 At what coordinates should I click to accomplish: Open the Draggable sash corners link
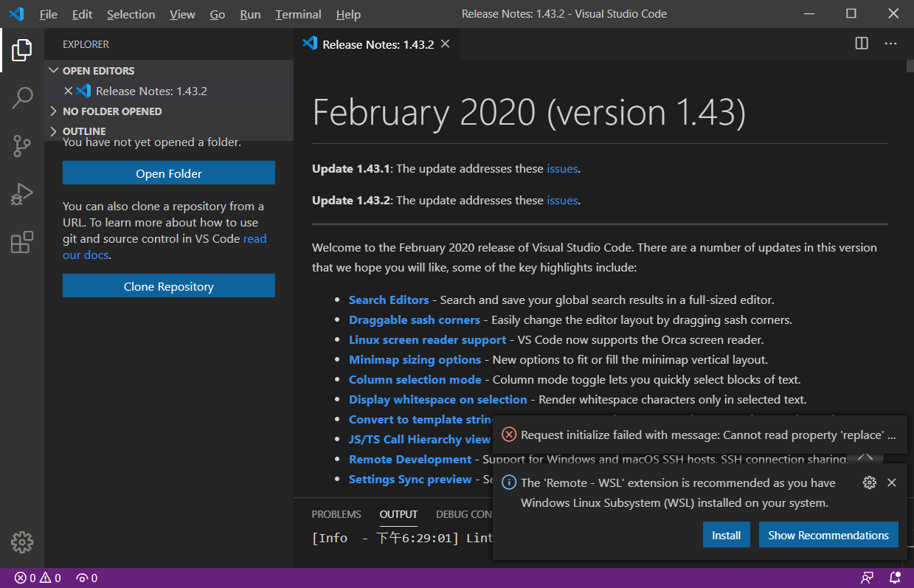415,319
